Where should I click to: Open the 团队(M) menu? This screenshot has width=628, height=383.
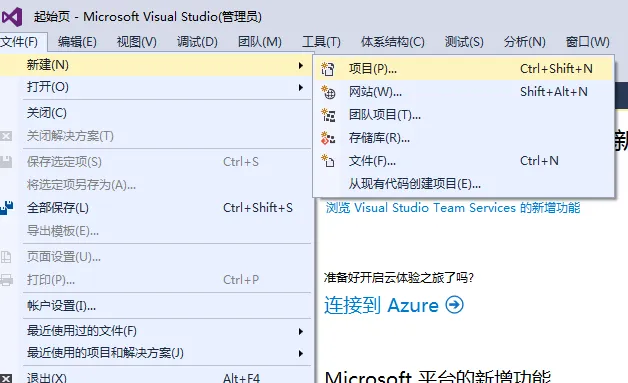click(x=260, y=42)
